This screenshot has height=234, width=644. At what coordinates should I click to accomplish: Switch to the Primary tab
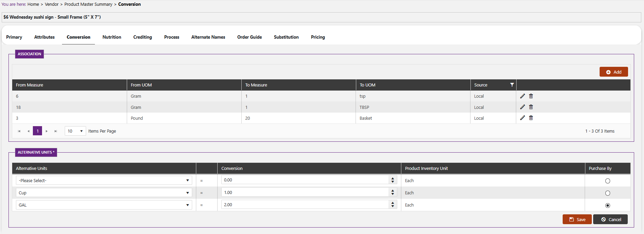(14, 37)
